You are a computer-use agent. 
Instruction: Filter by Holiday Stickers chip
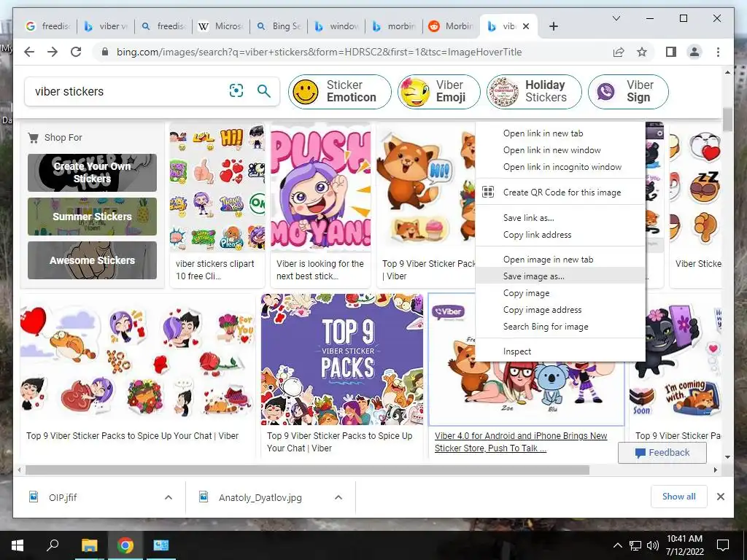coord(534,91)
